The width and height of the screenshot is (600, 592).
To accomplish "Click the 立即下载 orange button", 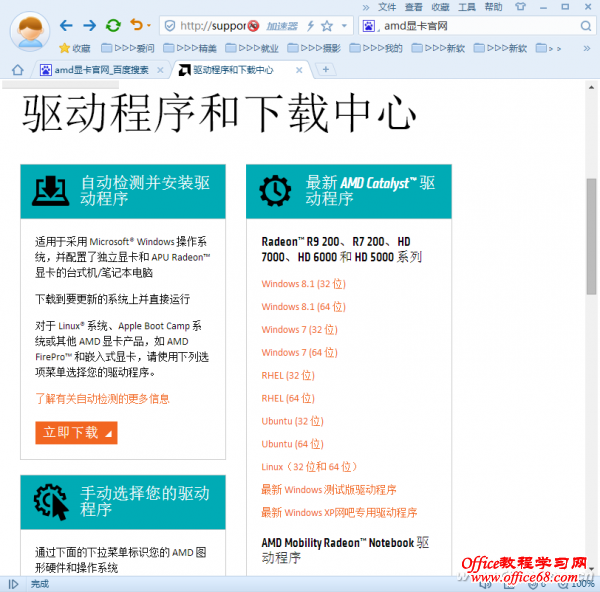I will coord(76,433).
